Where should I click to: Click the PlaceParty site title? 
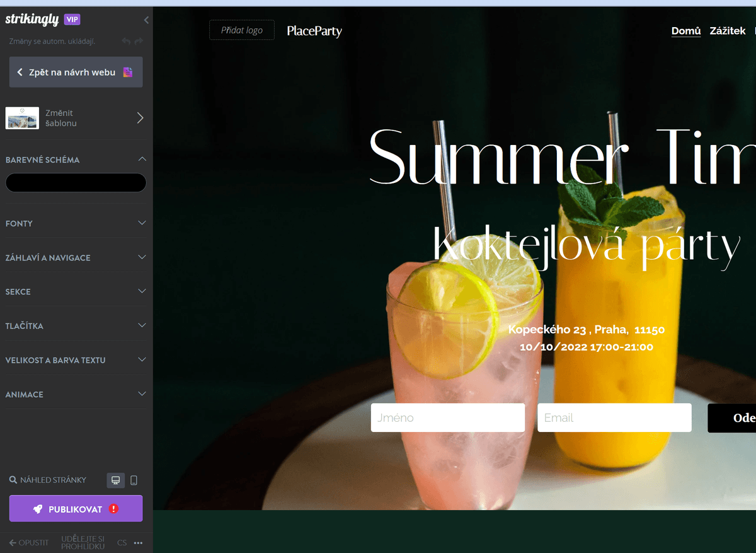(x=314, y=31)
